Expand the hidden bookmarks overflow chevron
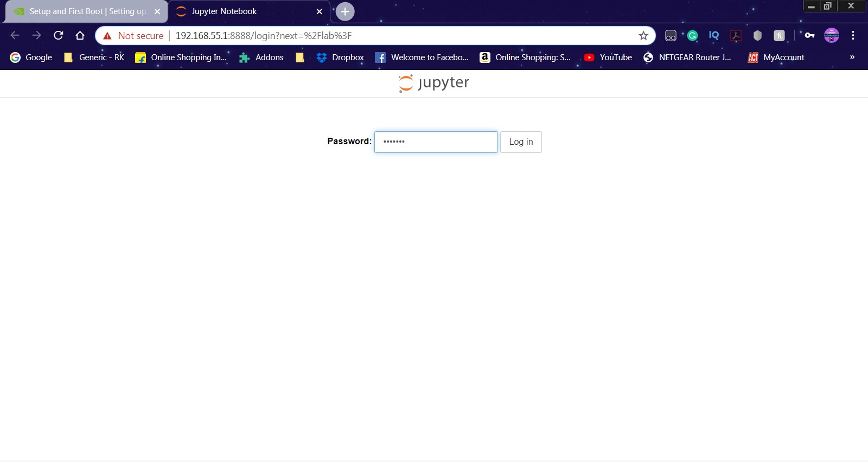Screen dimensions: 868x462 pos(852,57)
